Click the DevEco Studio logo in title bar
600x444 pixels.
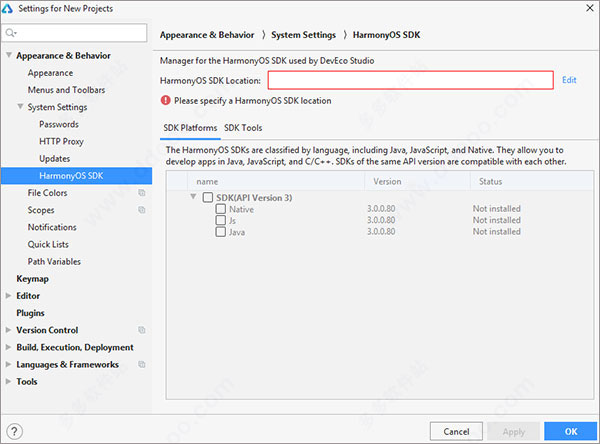point(7,8)
